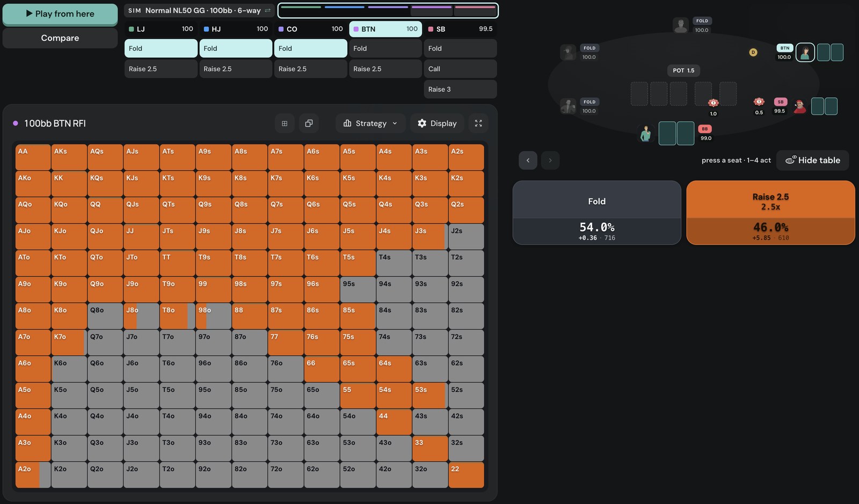Select the BTN position tab
The height and width of the screenshot is (504, 859).
[385, 29]
